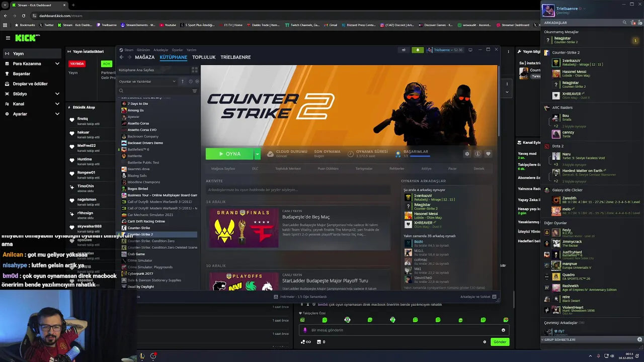Expand Stüdyo sidebar section

coord(57,94)
